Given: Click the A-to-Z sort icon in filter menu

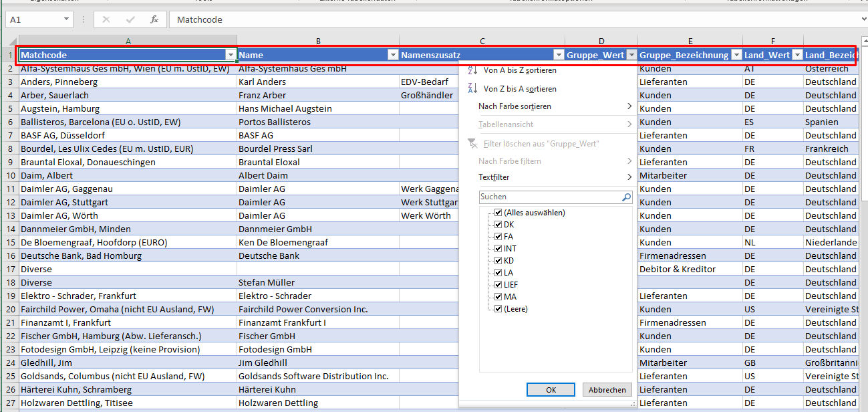Looking at the screenshot, I should [x=473, y=70].
